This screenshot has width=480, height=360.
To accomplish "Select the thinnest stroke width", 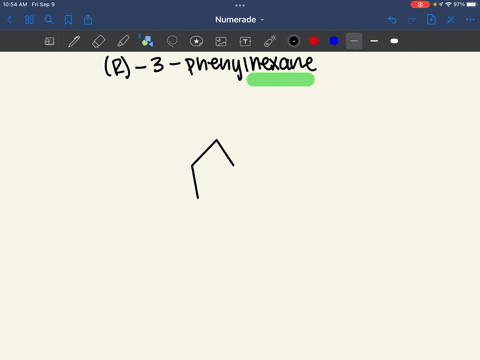I will click(354, 41).
